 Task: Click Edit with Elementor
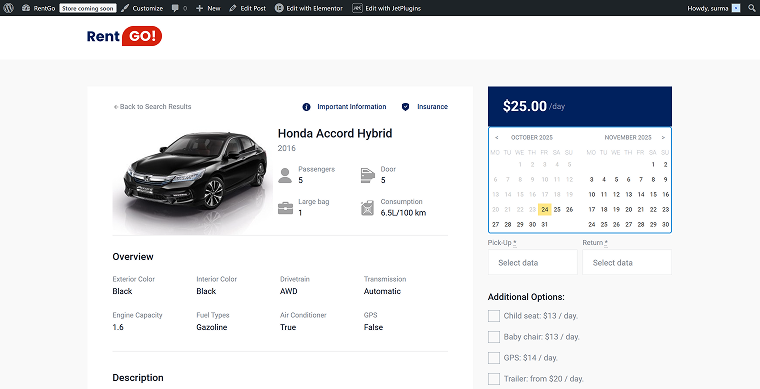[x=309, y=8]
